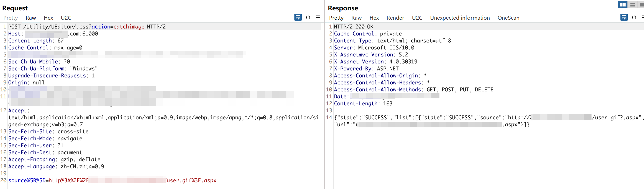The width and height of the screenshot is (644, 189).
Task: Click 'Upgrade-Insecure-Requests: 1' header
Action: pos(52,76)
